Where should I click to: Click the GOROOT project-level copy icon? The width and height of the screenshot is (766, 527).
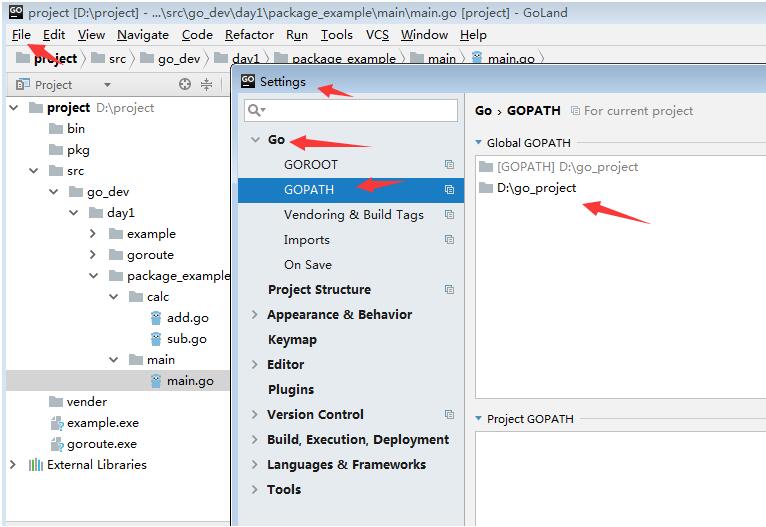[449, 165]
